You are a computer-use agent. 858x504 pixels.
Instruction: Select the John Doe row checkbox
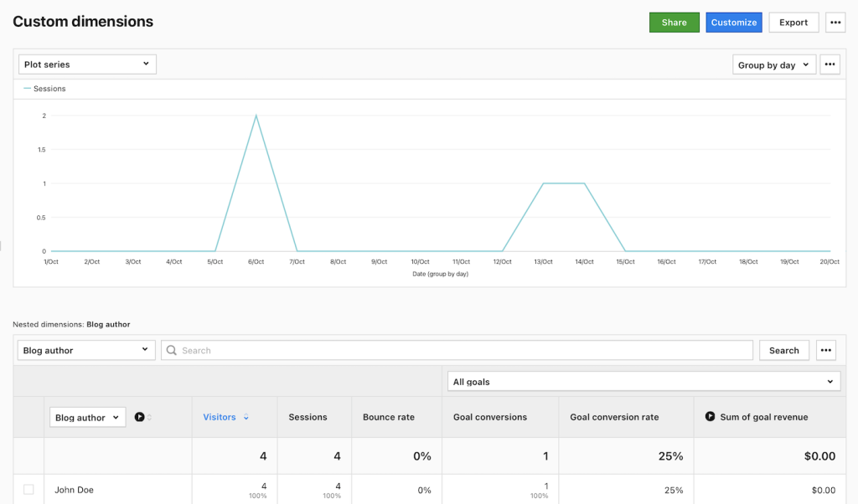click(x=28, y=490)
